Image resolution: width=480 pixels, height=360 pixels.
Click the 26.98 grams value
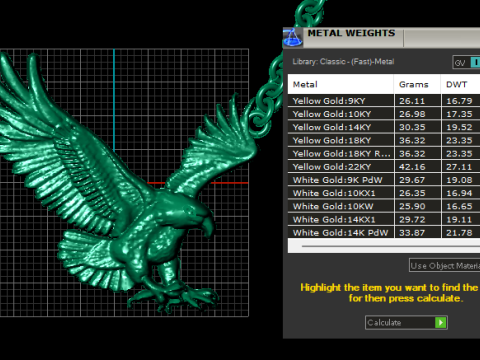pyautogui.click(x=412, y=114)
